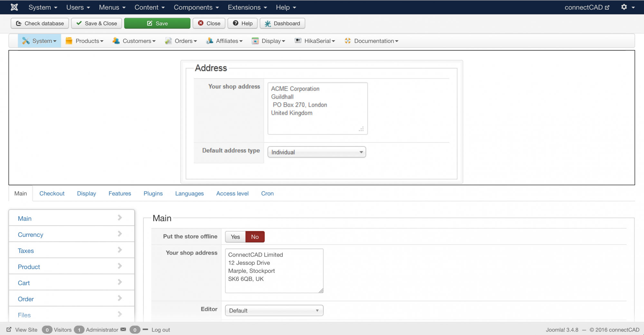This screenshot has height=335, width=644.
Task: Click the messages envelope icon in footer
Action: 123,330
